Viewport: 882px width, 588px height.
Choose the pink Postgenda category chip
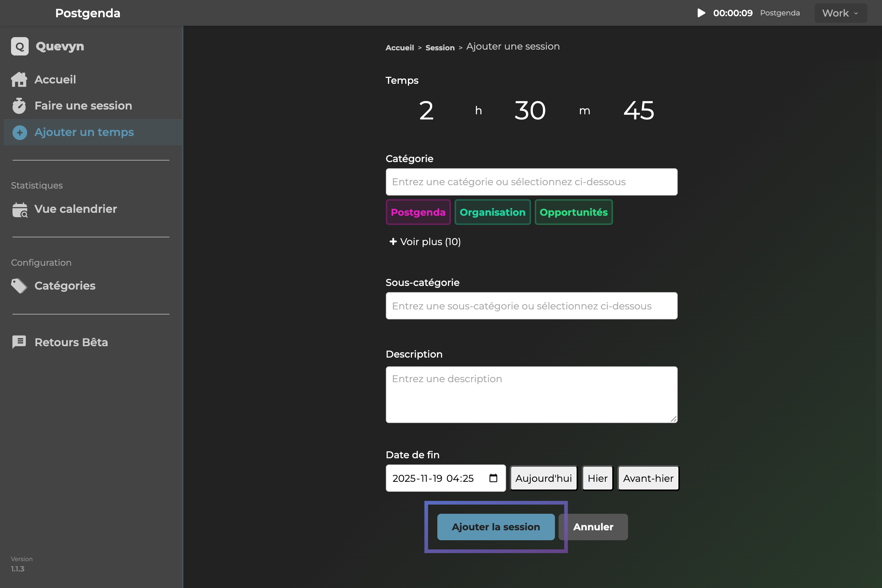[418, 212]
